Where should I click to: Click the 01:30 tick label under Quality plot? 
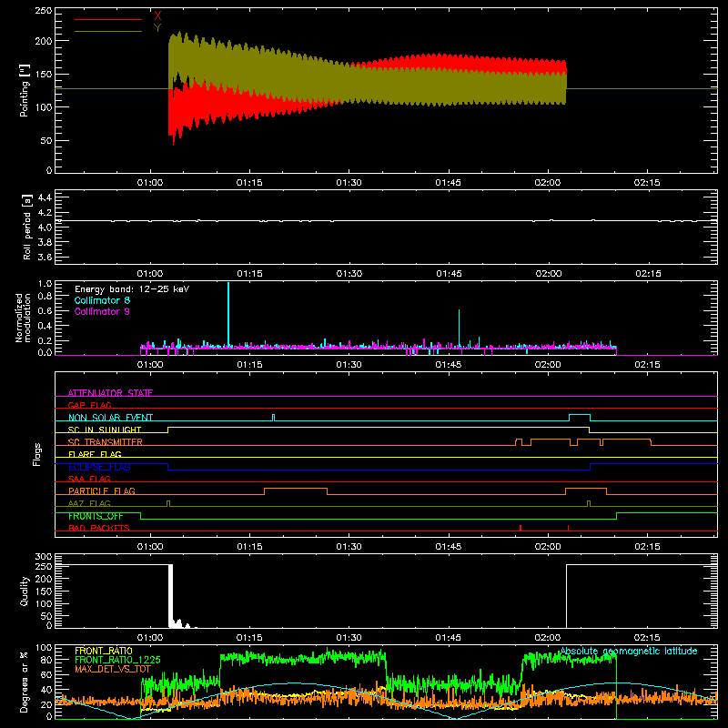(349, 638)
